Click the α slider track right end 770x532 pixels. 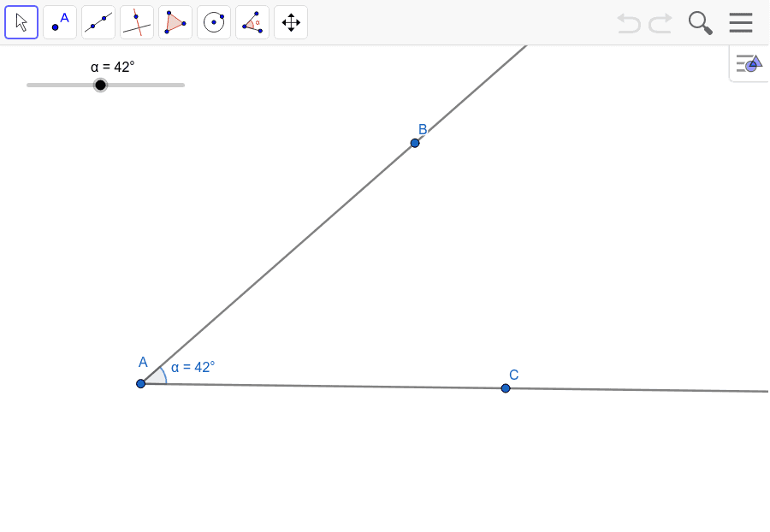tap(183, 85)
